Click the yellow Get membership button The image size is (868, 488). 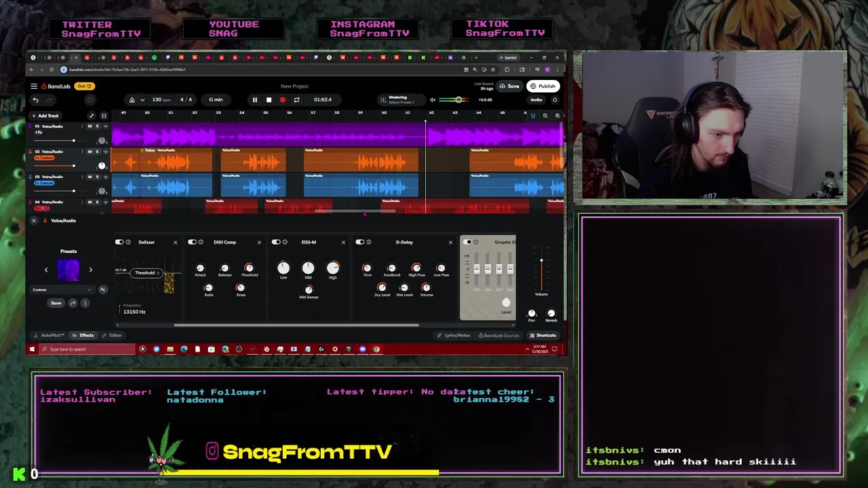pyautogui.click(x=85, y=86)
